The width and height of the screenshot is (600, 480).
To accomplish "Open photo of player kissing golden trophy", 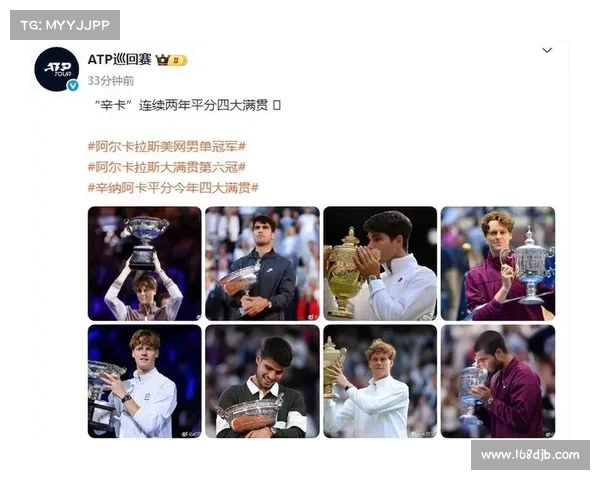I will (380, 263).
